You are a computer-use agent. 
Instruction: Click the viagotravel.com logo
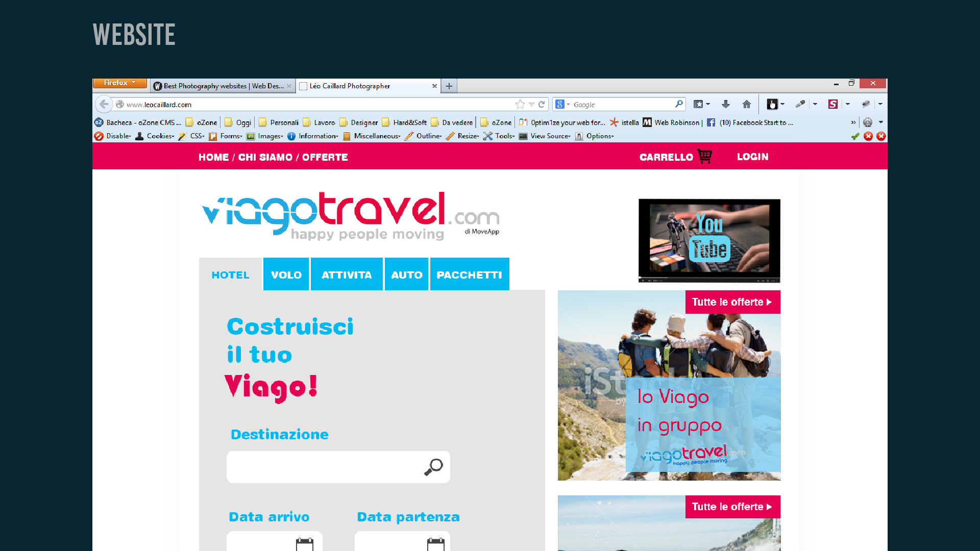tap(351, 216)
